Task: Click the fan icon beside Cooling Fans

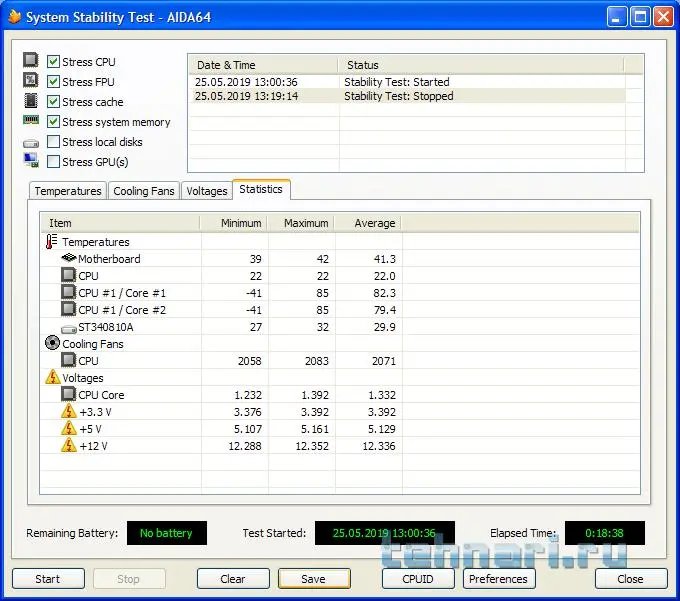Action: point(53,344)
